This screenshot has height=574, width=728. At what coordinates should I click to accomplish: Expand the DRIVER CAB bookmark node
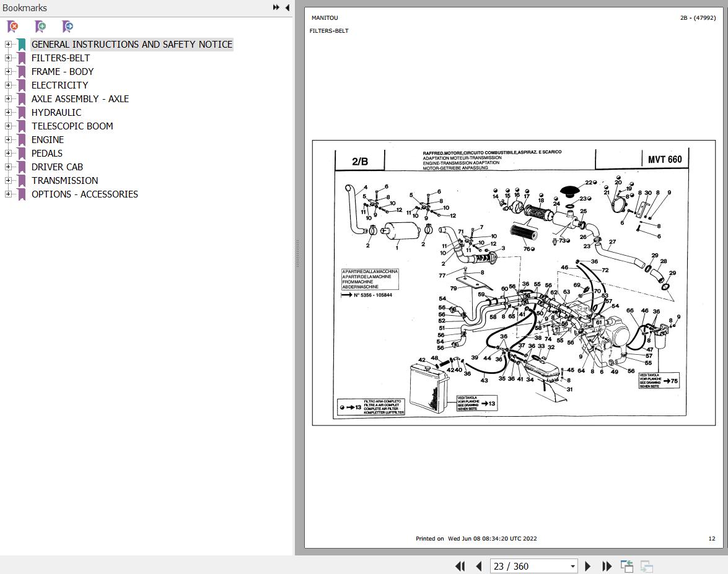pyautogui.click(x=8, y=167)
